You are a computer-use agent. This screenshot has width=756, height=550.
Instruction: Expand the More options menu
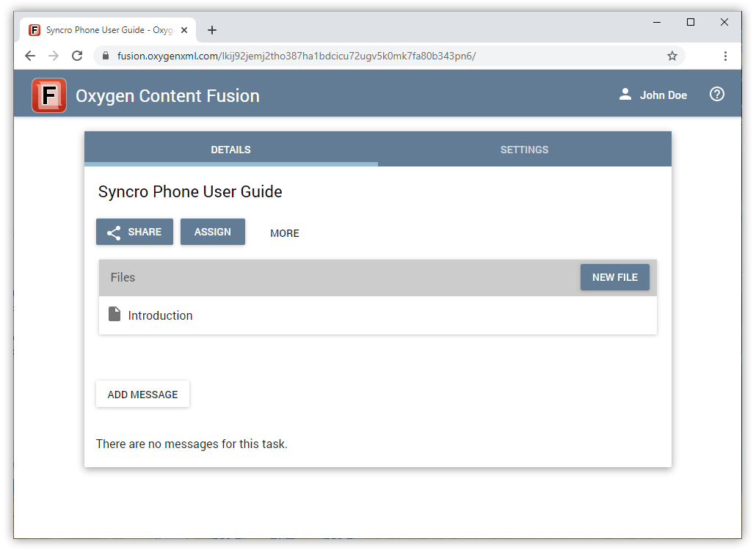pyautogui.click(x=285, y=233)
